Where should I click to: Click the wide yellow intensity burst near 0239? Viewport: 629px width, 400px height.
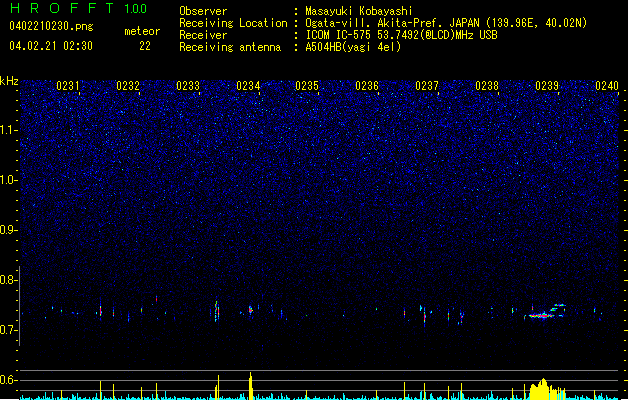pos(546,389)
